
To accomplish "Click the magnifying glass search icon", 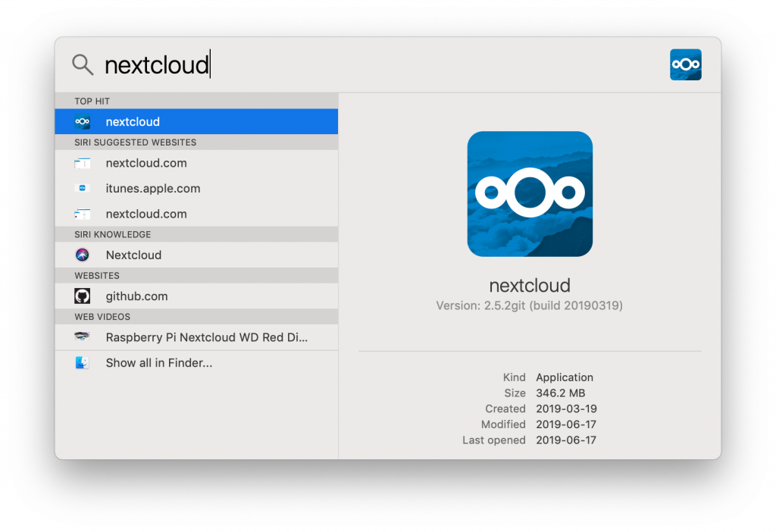I will pos(83,64).
